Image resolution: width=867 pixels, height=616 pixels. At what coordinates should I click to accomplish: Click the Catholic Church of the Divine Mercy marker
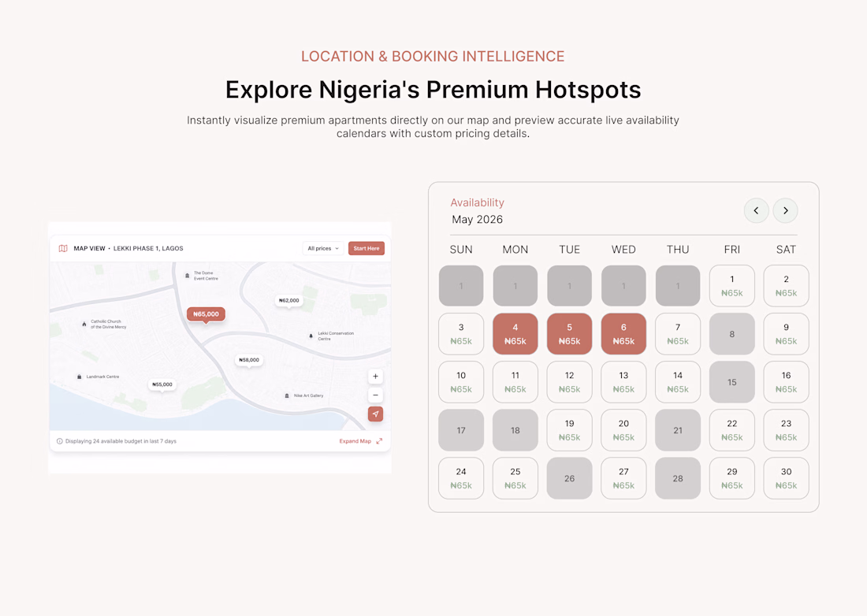coord(84,325)
